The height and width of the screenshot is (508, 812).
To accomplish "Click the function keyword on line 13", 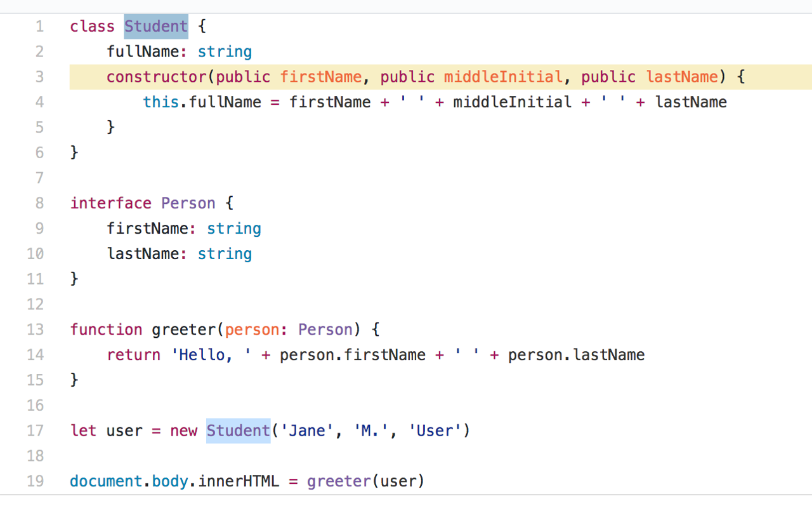I will coord(107,330).
